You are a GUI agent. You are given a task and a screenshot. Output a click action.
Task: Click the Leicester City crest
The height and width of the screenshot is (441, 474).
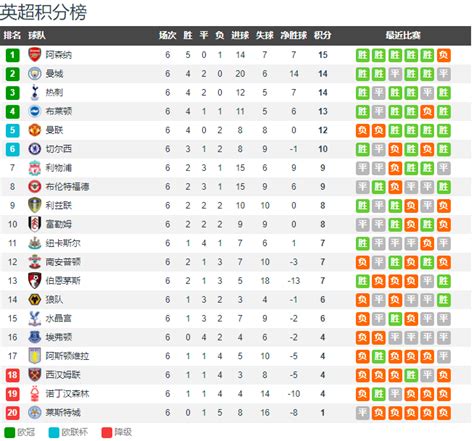point(35,412)
